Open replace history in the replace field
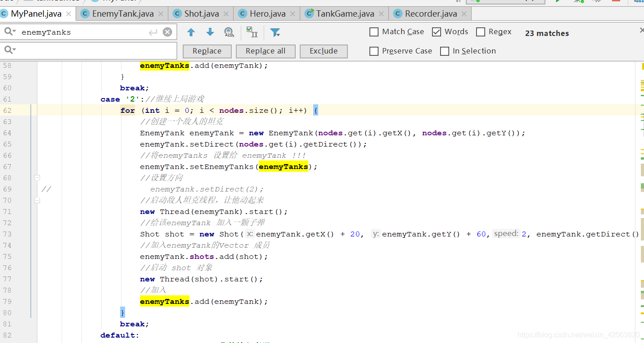 pos(9,49)
